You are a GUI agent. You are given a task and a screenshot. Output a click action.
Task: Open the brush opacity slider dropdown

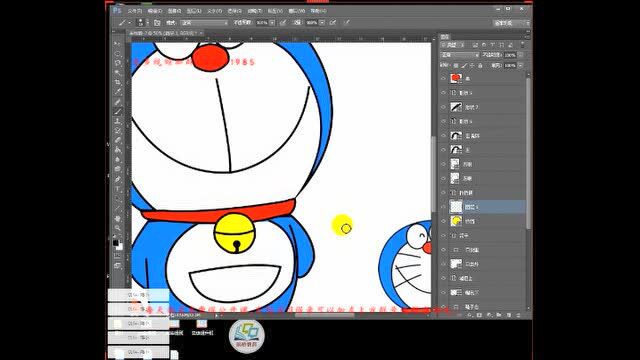272,23
